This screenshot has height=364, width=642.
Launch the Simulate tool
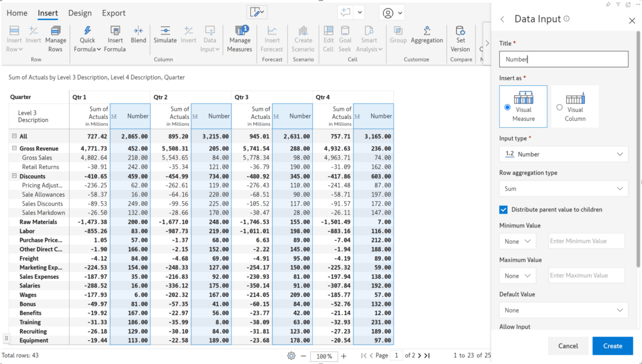pos(165,34)
